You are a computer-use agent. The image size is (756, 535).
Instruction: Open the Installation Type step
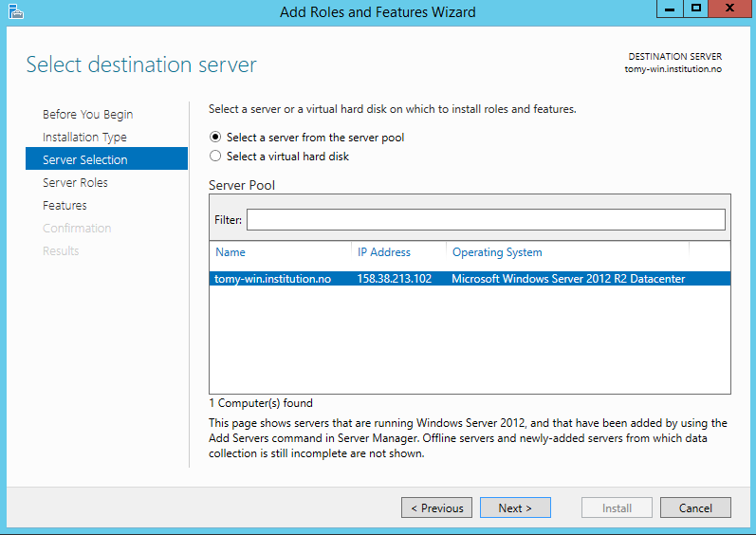tap(84, 137)
